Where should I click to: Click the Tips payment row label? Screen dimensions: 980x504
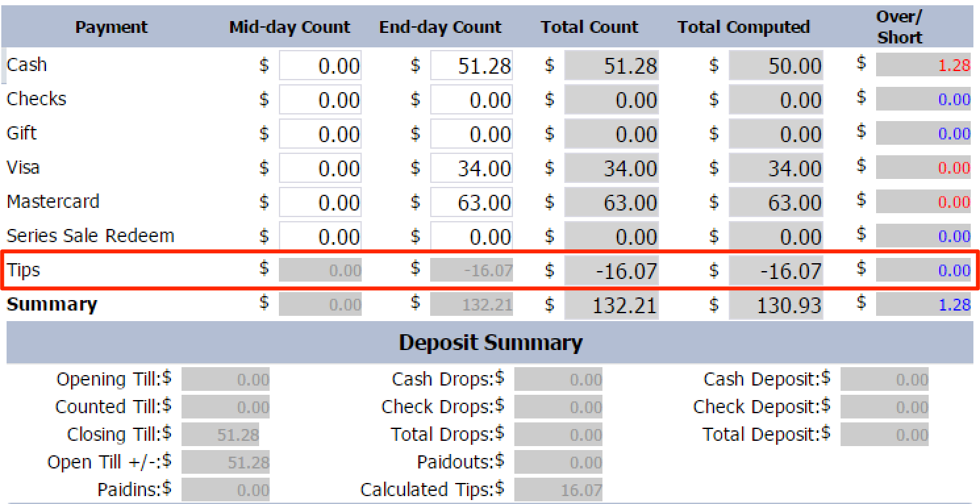[x=24, y=270]
